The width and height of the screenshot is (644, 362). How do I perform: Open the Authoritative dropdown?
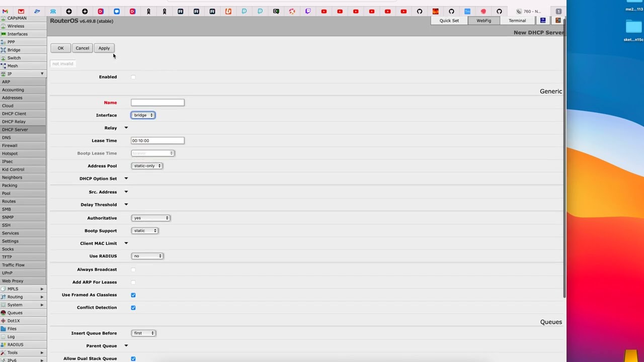(150, 218)
